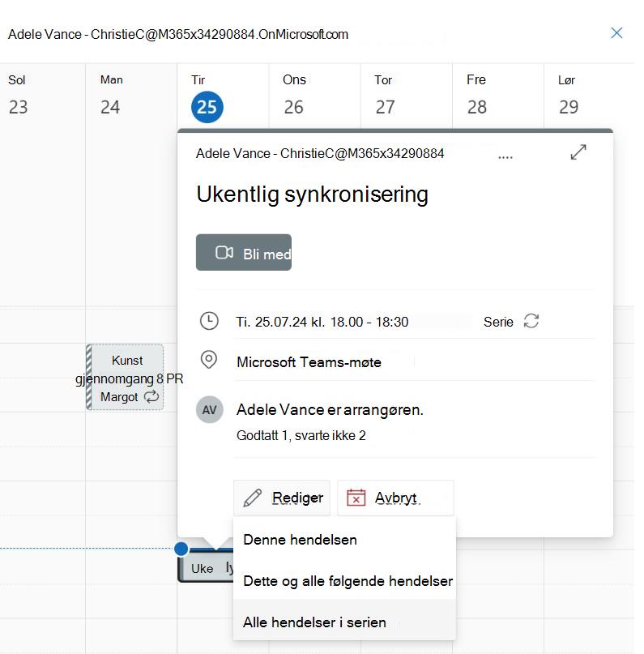This screenshot has height=654, width=644.
Task: Click Adele Vance er arrangøren text
Action: 330,409
